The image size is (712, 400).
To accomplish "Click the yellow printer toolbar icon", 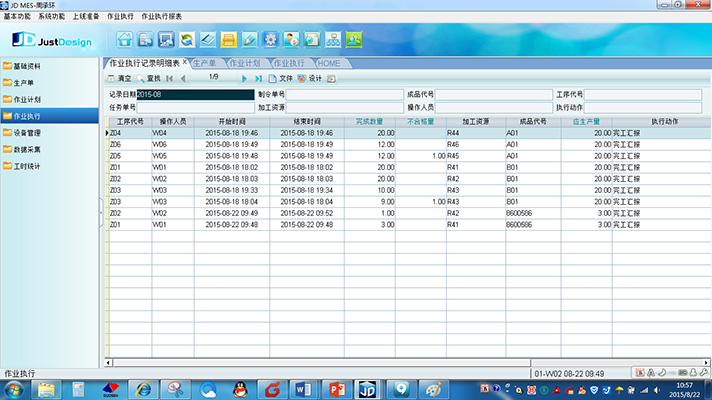I will pyautogui.click(x=228, y=40).
